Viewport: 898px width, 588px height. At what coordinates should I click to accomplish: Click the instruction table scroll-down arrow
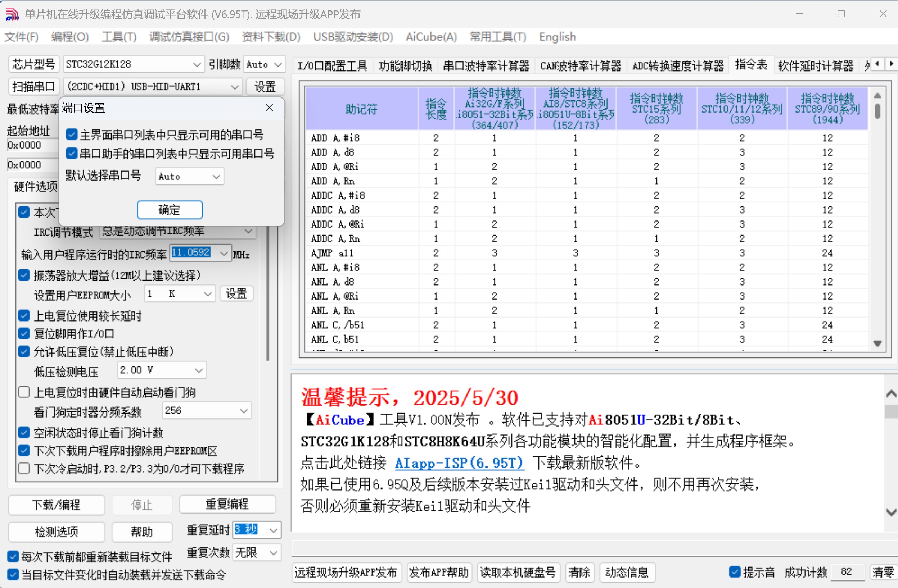pos(877,343)
